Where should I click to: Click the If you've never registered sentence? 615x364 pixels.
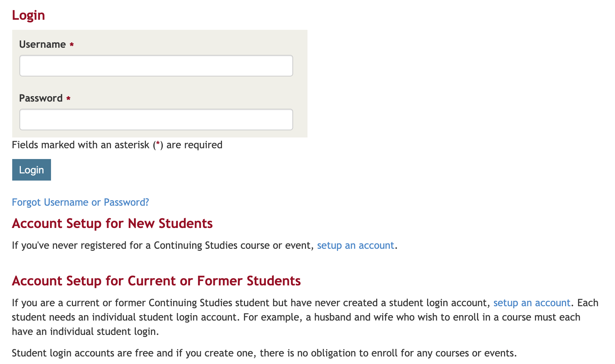(x=163, y=246)
